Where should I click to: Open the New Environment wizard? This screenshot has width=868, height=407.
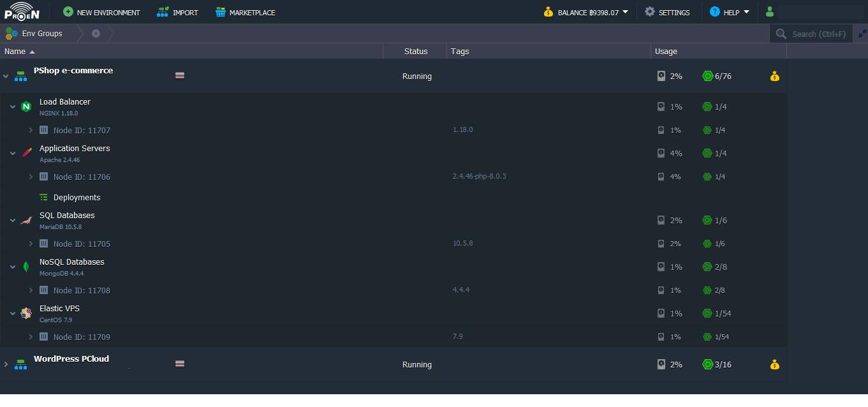(x=101, y=12)
